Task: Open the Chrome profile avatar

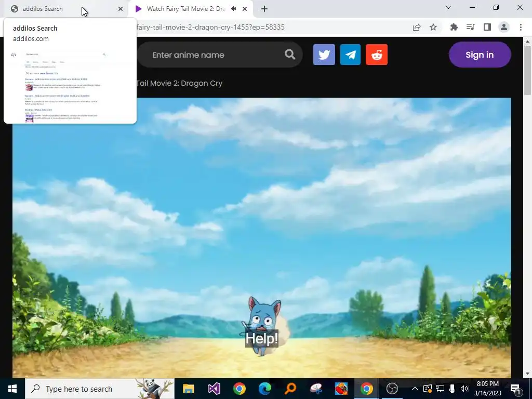Action: [x=504, y=27]
